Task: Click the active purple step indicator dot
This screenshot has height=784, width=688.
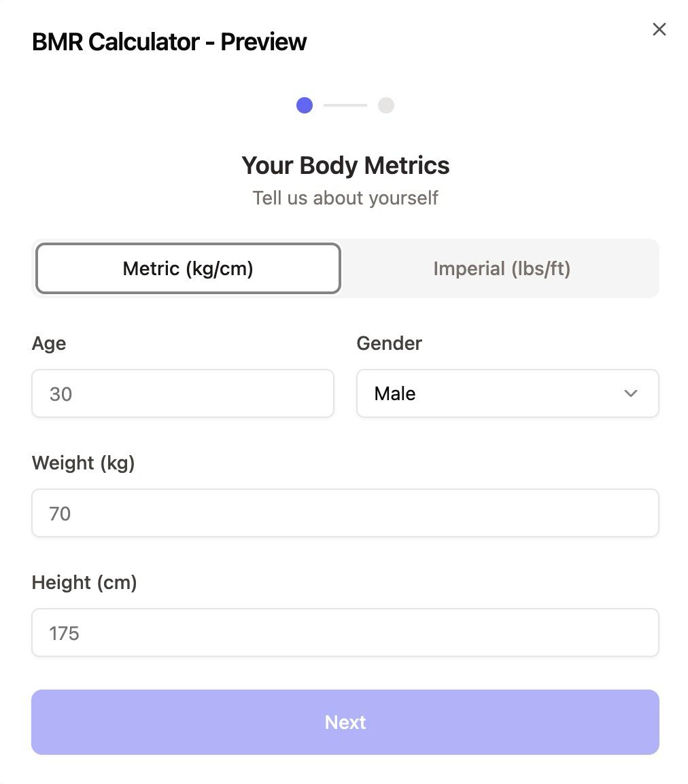Action: pos(304,105)
